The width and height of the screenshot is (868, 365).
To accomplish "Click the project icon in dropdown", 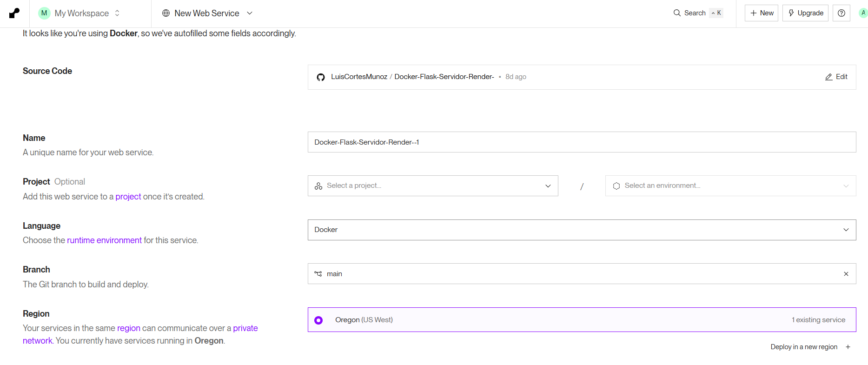I will coord(318,186).
